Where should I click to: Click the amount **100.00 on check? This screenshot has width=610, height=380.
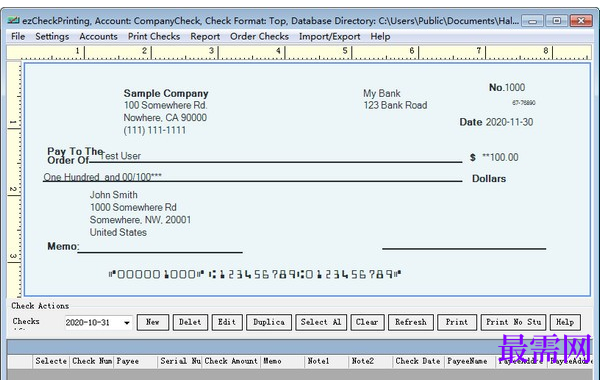click(500, 158)
